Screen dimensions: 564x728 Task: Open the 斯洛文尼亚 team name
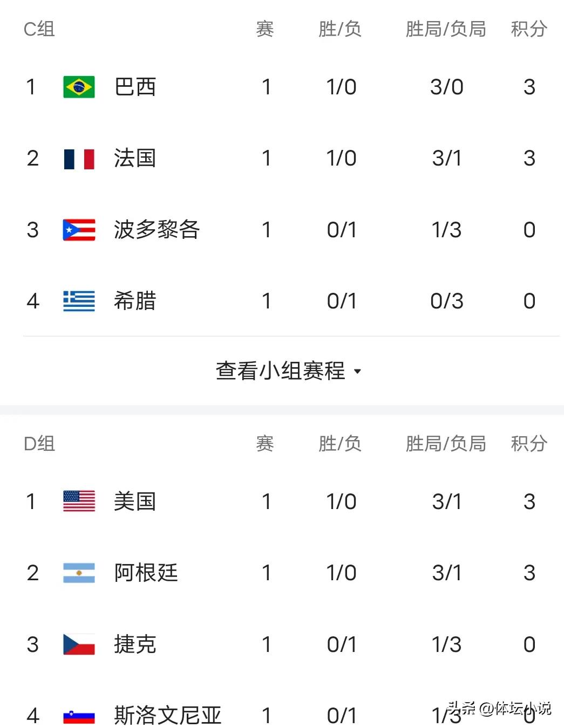168,716
